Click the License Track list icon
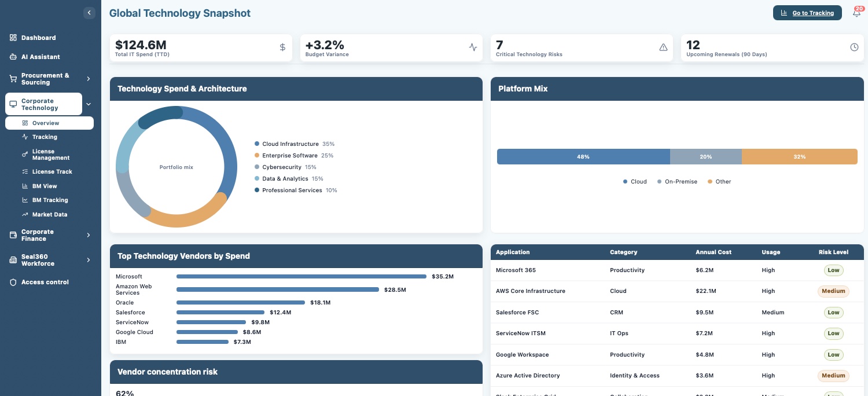The width and height of the screenshot is (868, 396). pos(25,172)
